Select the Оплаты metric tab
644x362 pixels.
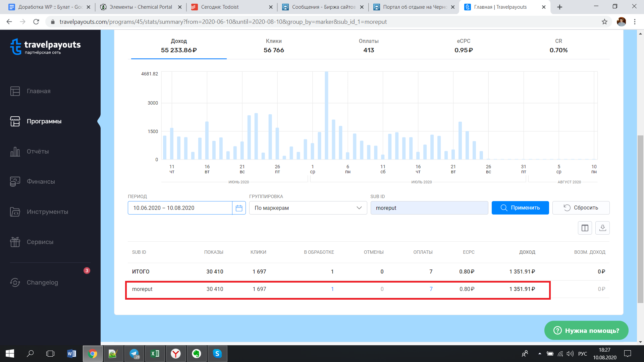click(368, 46)
